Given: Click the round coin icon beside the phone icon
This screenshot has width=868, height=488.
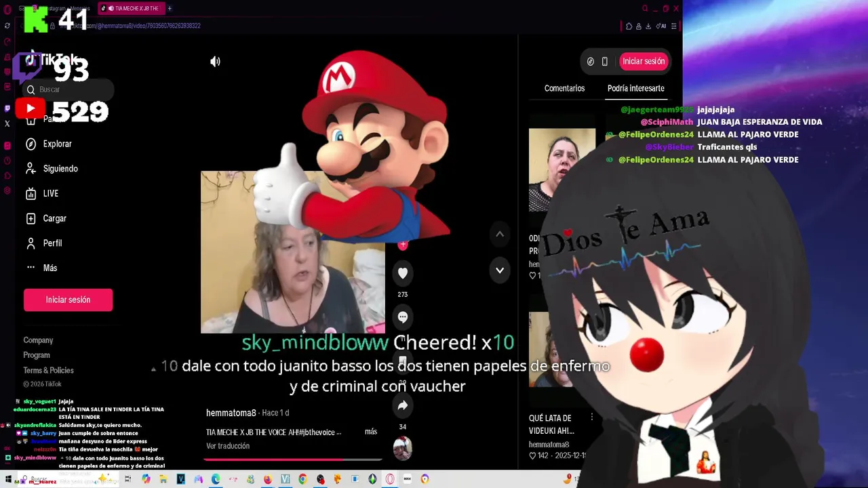Looking at the screenshot, I should click(x=590, y=62).
